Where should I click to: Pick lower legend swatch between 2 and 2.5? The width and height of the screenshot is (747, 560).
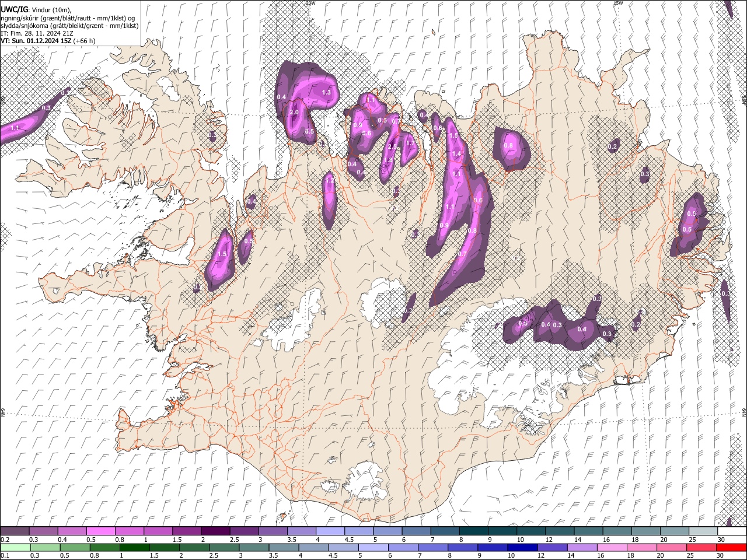[x=195, y=548]
